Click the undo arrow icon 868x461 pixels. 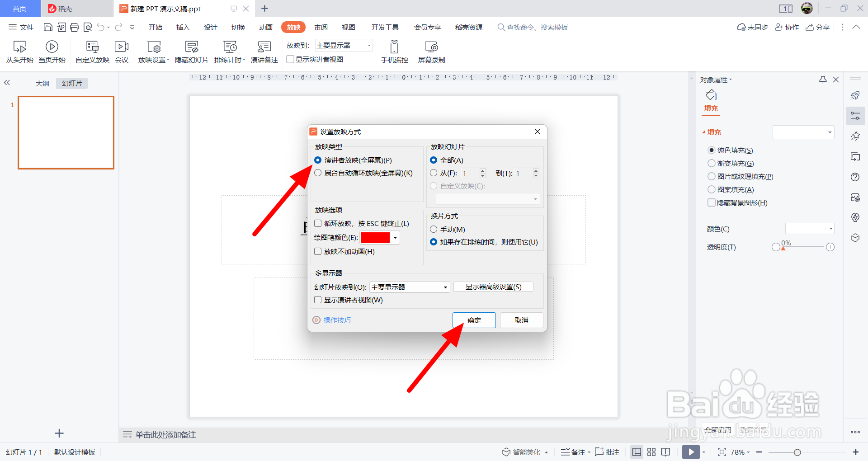pos(101,27)
